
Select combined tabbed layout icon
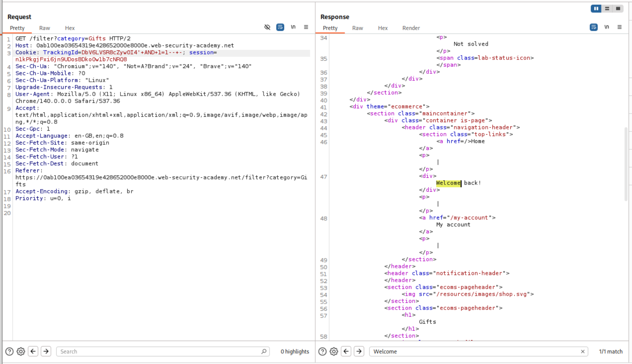coord(618,8)
